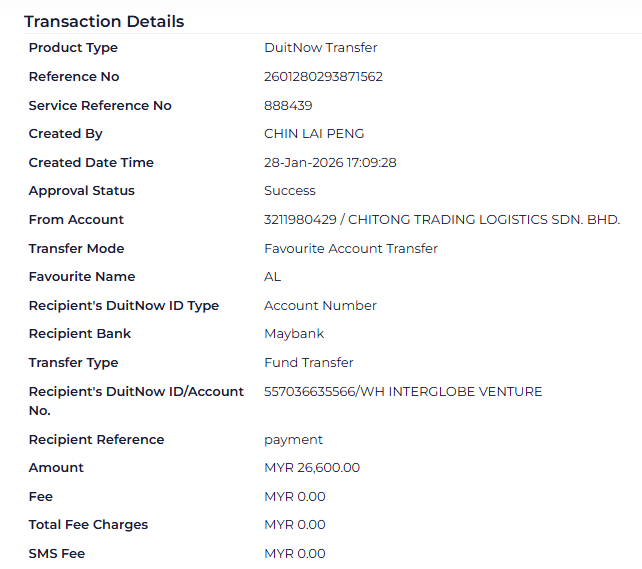Click the creator name CHIN LAI PENG
642x569 pixels.
point(314,134)
